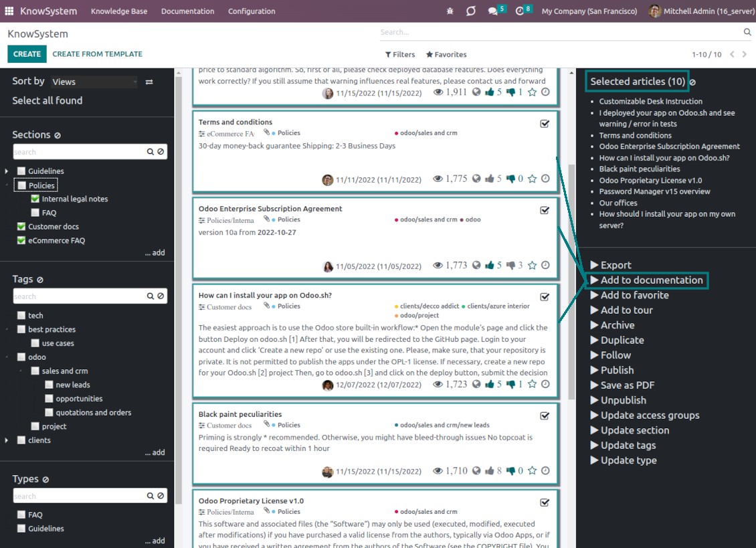Tick the best practices tag checkbox

21,329
